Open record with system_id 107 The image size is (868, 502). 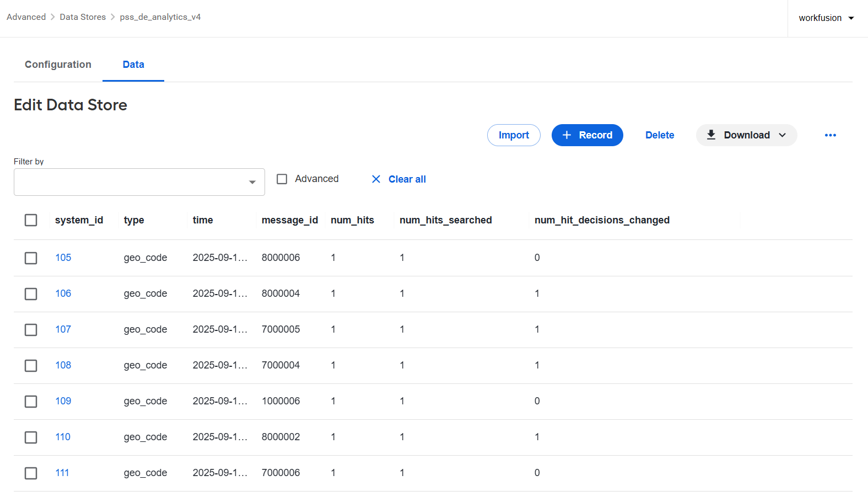coord(63,329)
